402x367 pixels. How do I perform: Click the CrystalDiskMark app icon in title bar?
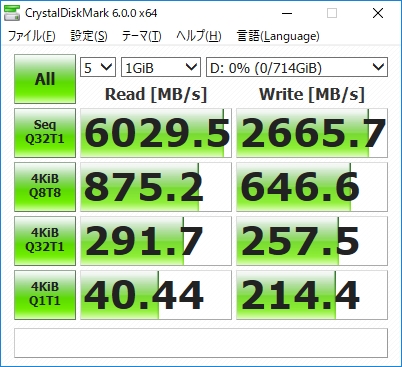[x=12, y=13]
